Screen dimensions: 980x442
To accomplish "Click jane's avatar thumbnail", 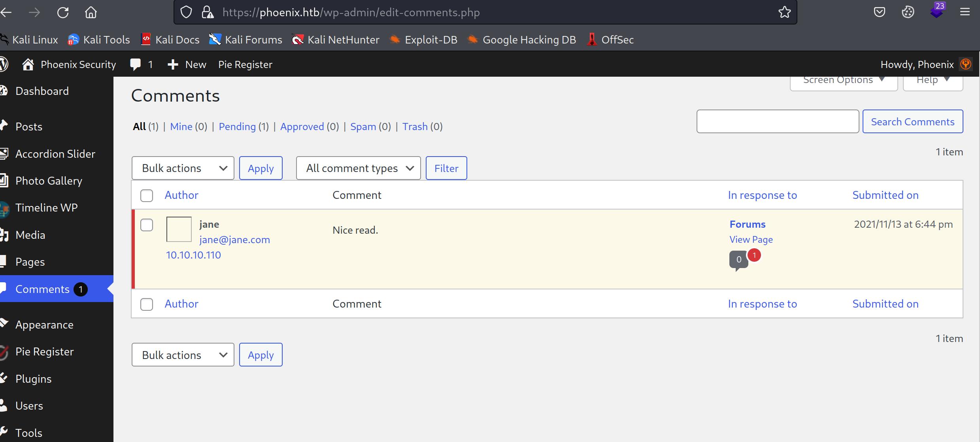I will 179,229.
